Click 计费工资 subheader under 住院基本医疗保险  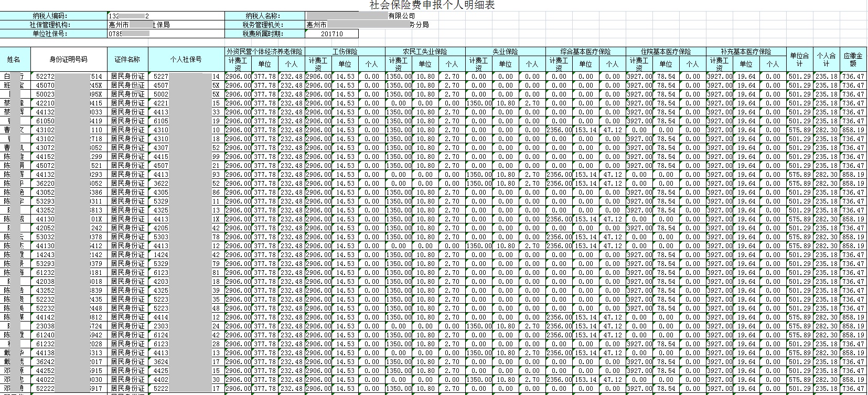pos(639,64)
